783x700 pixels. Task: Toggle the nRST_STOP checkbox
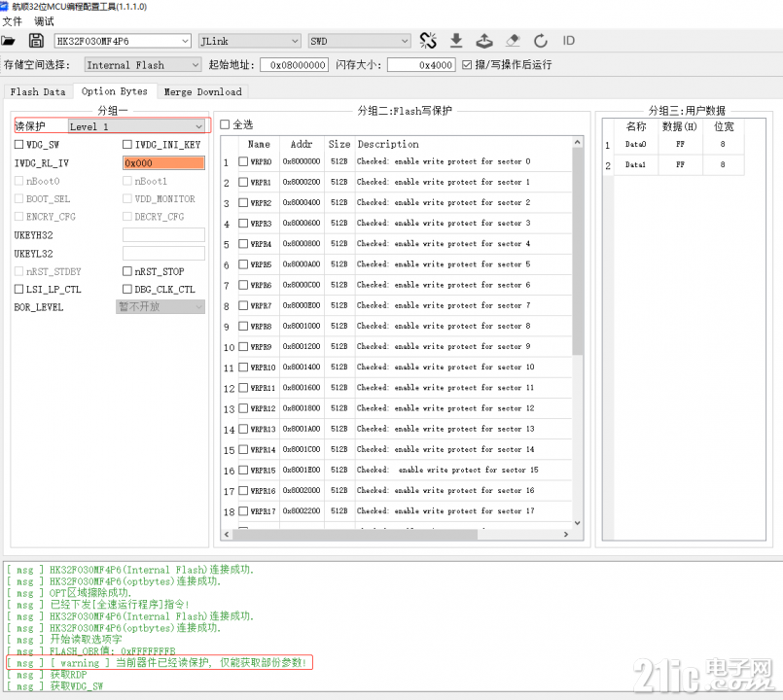pos(127,271)
